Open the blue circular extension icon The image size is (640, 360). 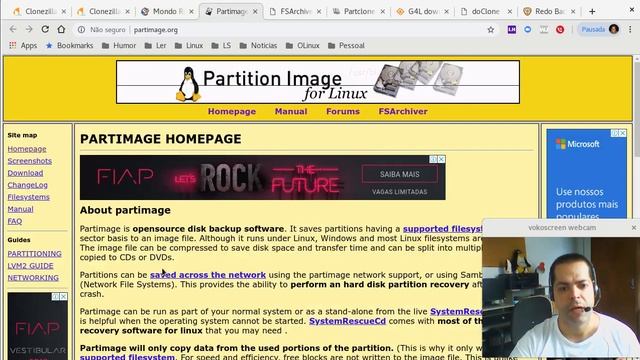[x=527, y=29]
